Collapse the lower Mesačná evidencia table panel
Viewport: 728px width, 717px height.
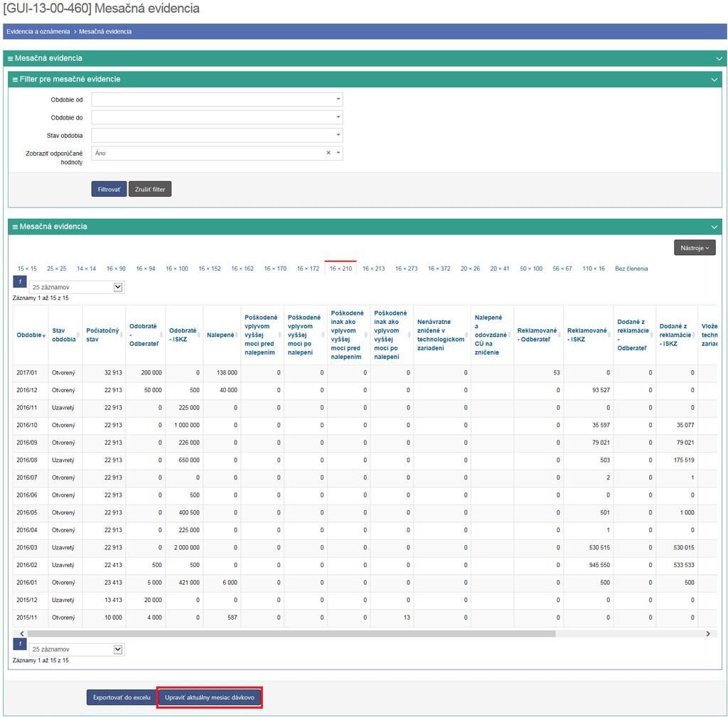(x=714, y=227)
